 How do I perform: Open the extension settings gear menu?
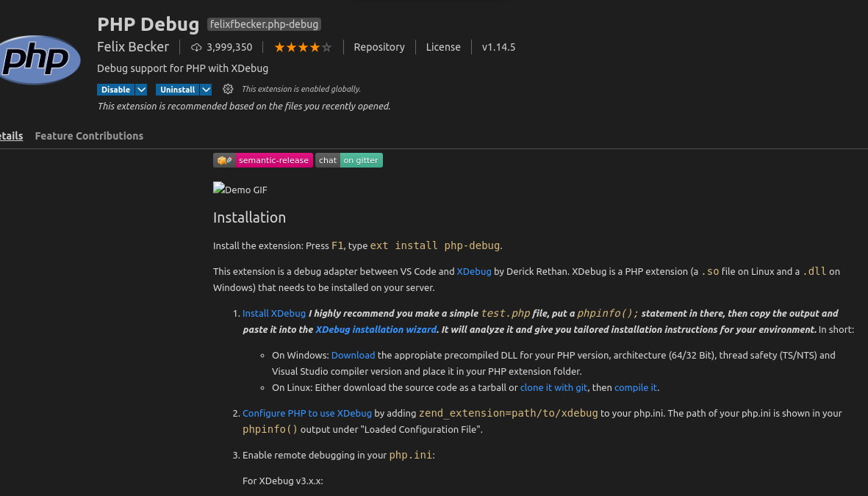228,89
